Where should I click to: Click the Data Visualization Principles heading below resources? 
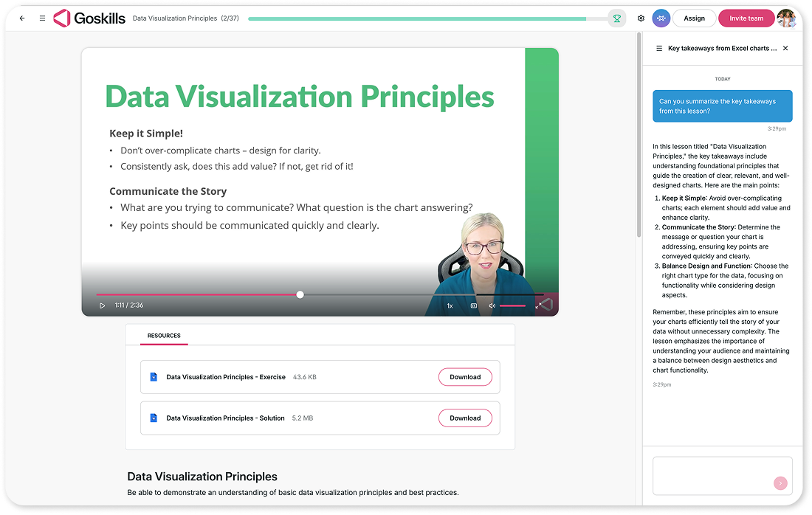(202, 477)
